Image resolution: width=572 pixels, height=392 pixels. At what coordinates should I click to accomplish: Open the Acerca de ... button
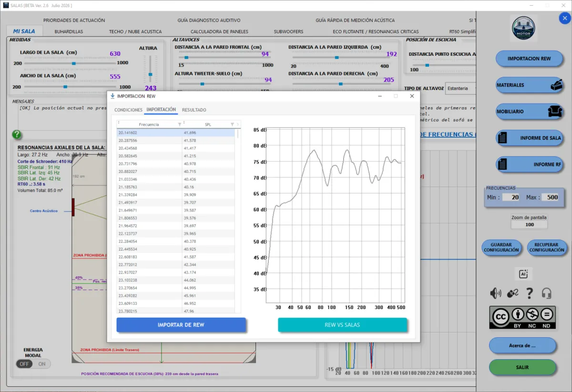[522, 345]
